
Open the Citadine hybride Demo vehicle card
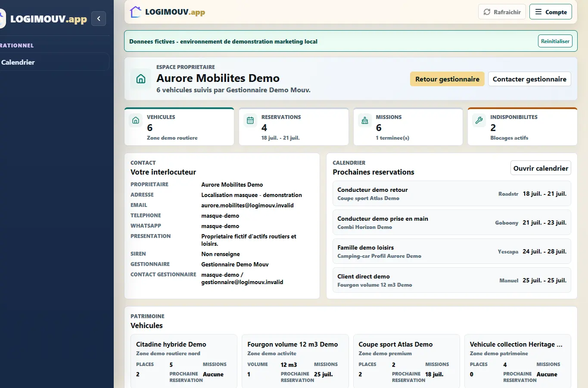pos(184,361)
